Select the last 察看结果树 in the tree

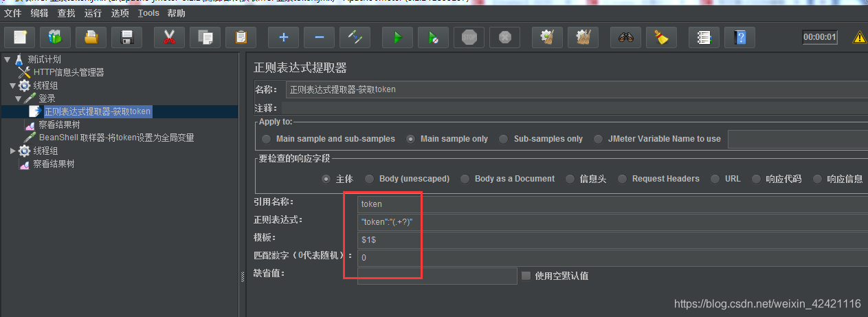[54, 164]
